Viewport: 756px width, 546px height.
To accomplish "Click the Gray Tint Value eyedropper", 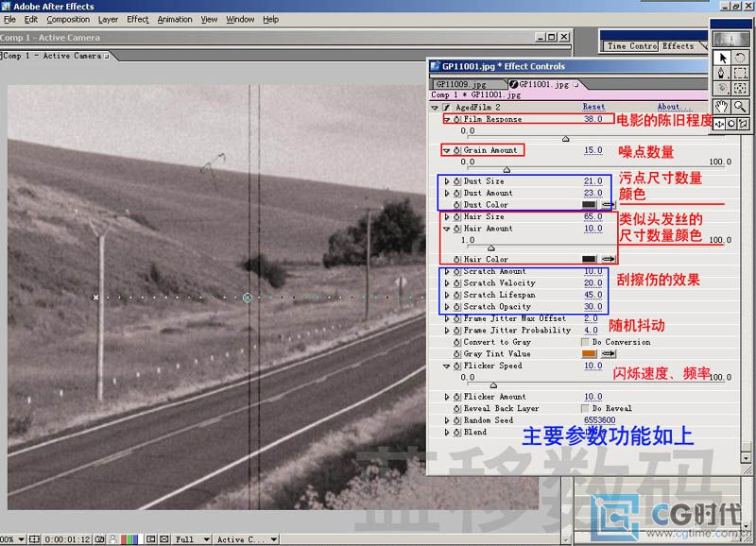I will (x=609, y=353).
